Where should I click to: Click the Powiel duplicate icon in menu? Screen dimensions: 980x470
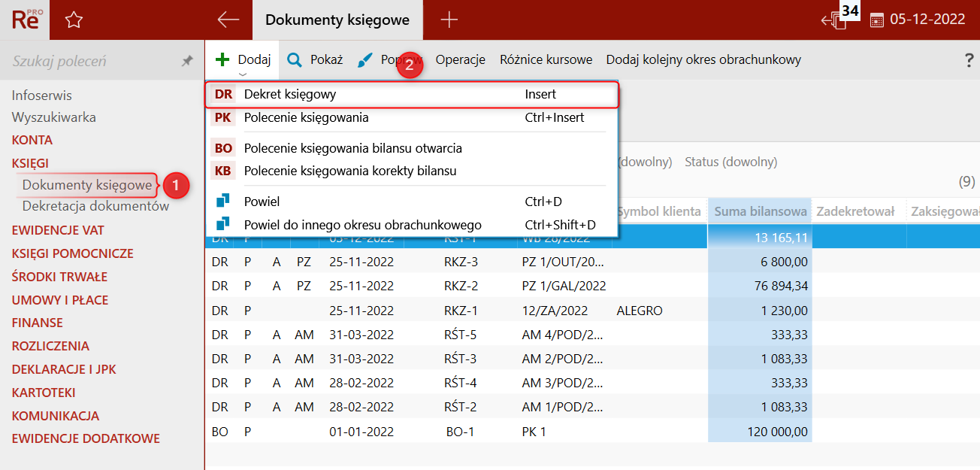223,202
